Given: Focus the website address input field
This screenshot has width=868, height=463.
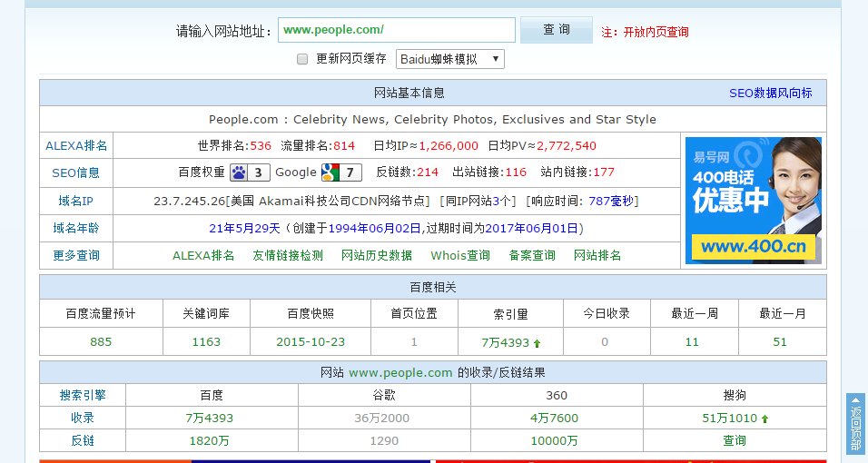Looking at the screenshot, I should point(396,30).
